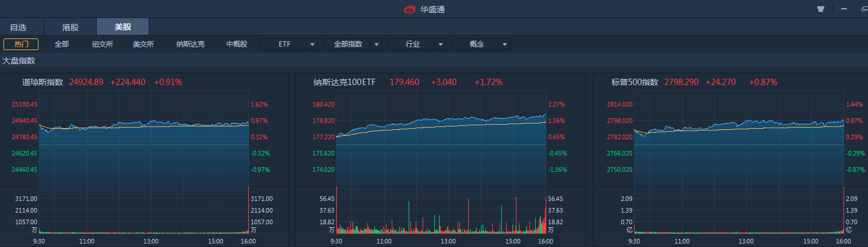The image size is (868, 247).
Task: Select the 美股 tab
Action: [x=123, y=27]
